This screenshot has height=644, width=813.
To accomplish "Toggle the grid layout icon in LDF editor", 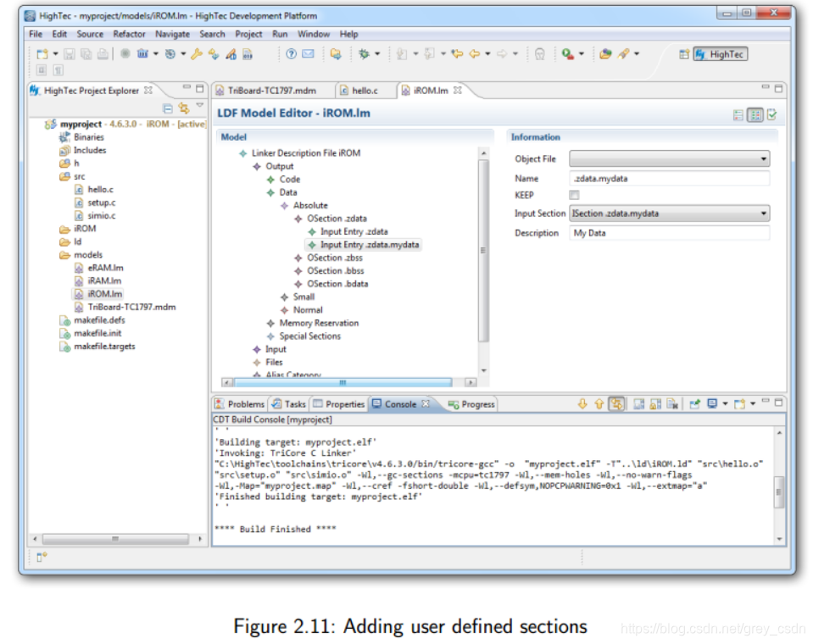I will [755, 115].
